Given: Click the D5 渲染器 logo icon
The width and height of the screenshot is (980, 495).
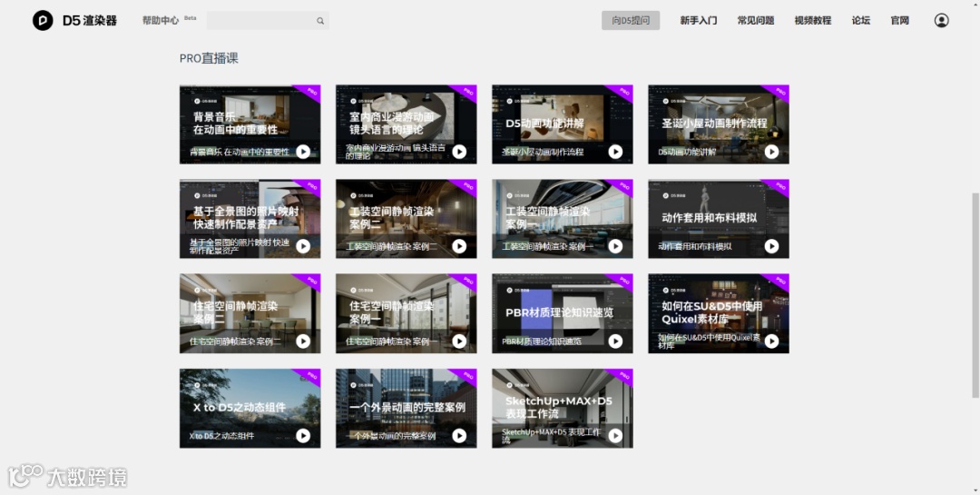Looking at the screenshot, I should coord(43,21).
